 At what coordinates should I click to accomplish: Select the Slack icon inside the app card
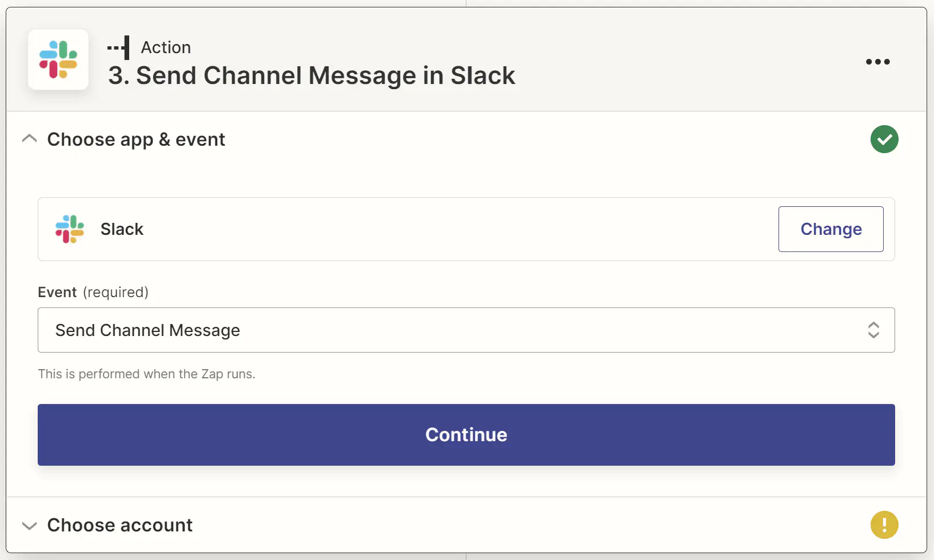[x=69, y=229]
